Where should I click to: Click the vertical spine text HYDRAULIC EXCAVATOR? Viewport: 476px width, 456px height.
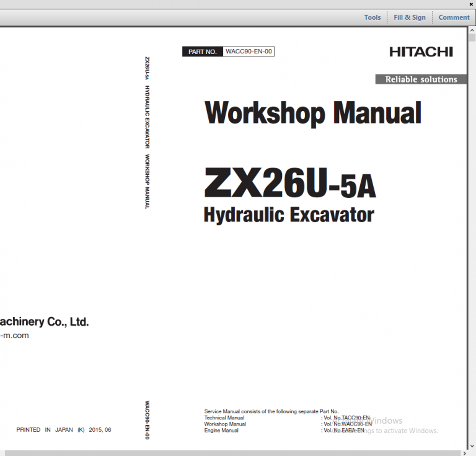[x=147, y=117]
